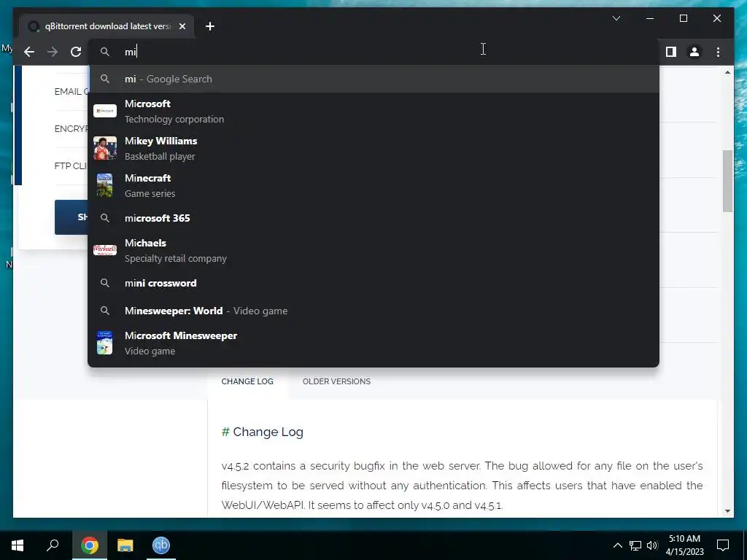Screen dimensions: 747x560
Task: Show hidden system tray icons
Action: (617, 545)
